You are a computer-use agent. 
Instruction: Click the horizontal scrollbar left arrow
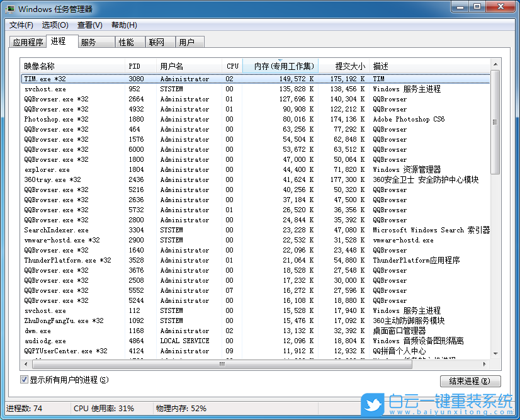[26, 364]
